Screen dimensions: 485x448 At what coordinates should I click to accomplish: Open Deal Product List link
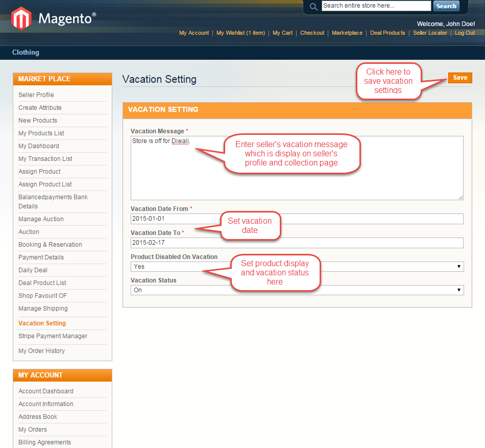(x=42, y=283)
